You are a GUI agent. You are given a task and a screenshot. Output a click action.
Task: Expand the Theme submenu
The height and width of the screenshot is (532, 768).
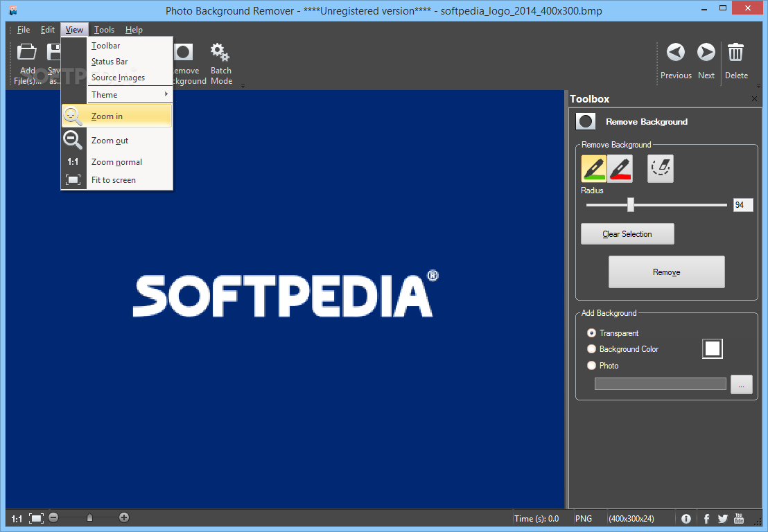coord(130,94)
